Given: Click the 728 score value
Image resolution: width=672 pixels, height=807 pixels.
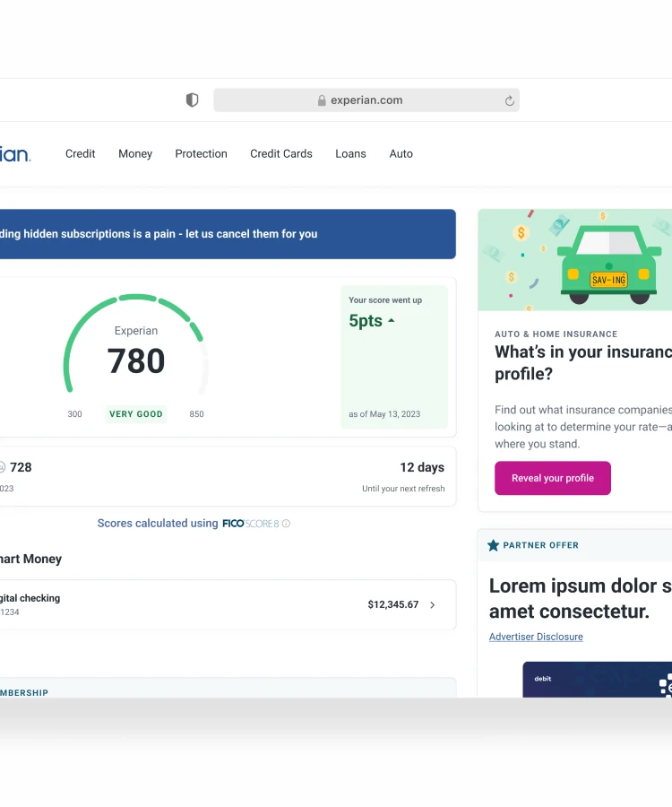Looking at the screenshot, I should (21, 467).
